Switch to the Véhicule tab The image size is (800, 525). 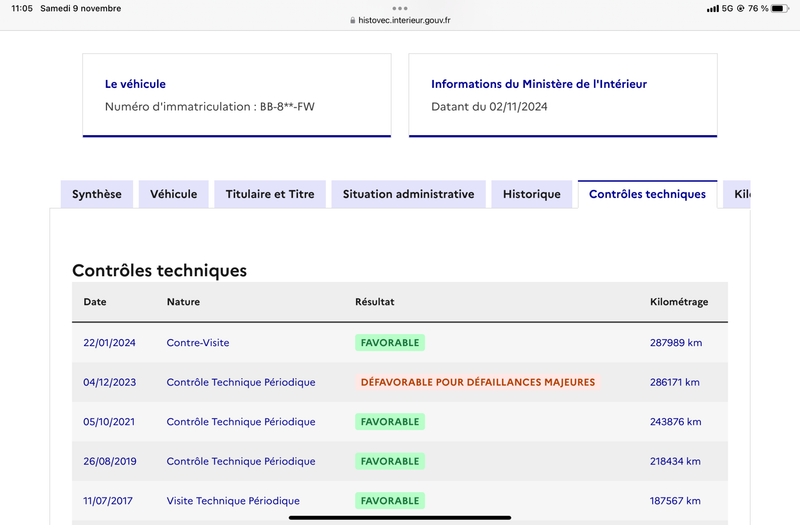tap(173, 194)
